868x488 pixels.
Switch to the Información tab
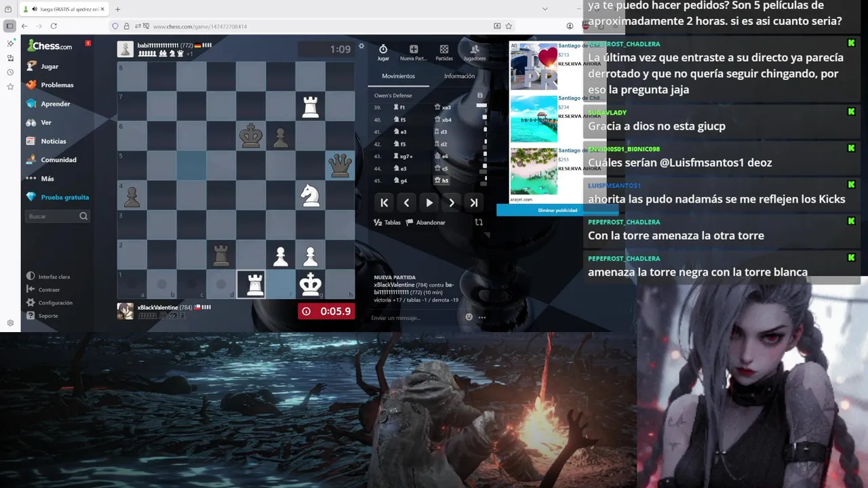click(459, 76)
